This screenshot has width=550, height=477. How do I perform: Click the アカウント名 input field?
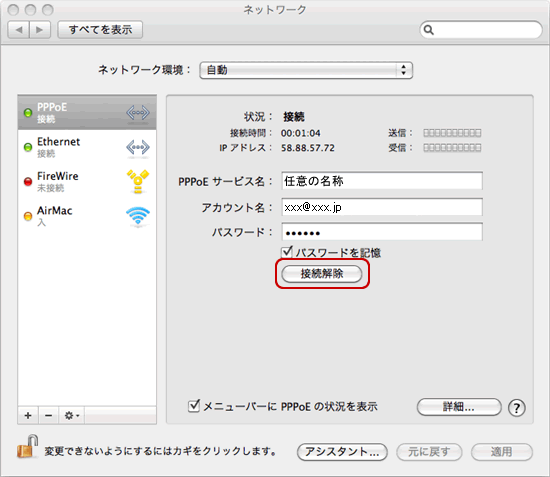382,207
